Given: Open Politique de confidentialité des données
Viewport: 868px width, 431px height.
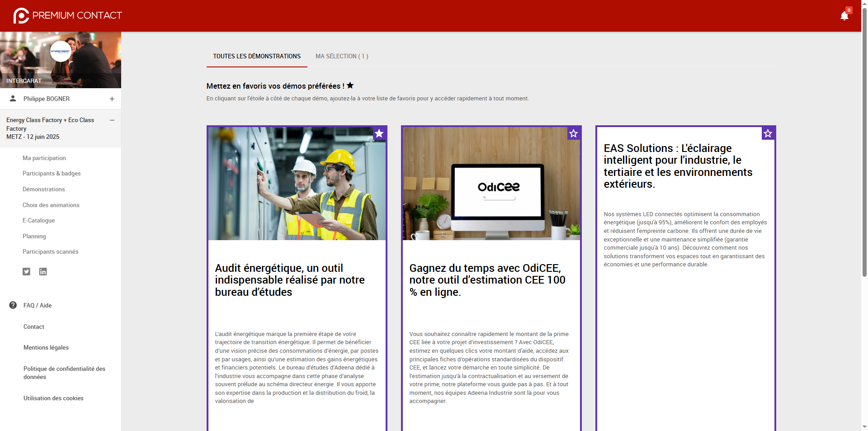Looking at the screenshot, I should [x=64, y=373].
